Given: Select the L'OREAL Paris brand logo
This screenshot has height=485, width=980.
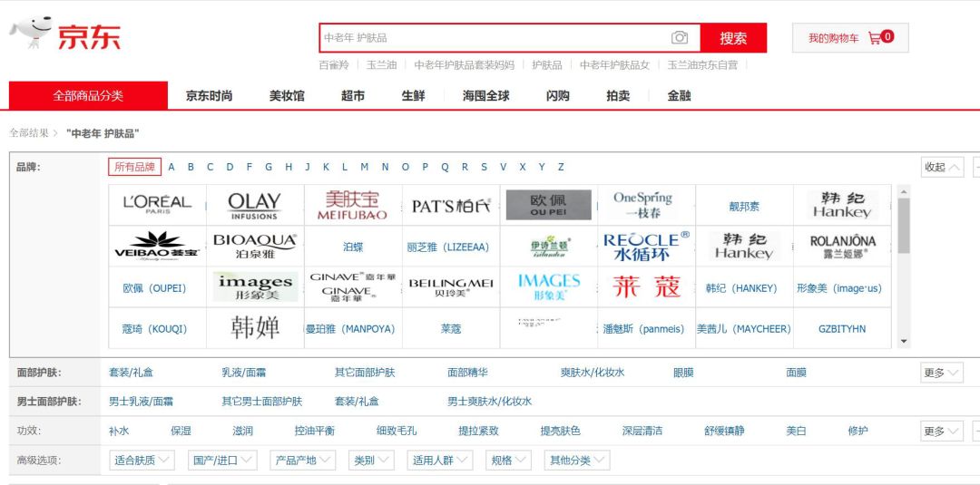Looking at the screenshot, I should pyautogui.click(x=157, y=205).
